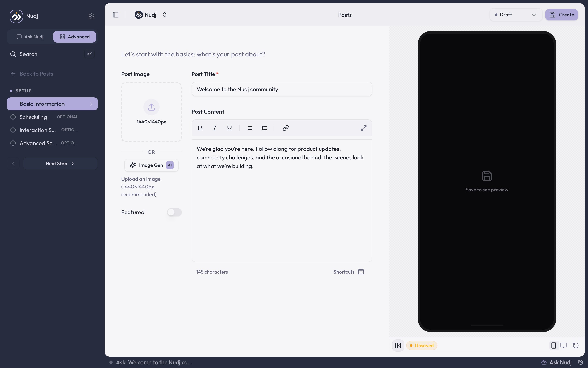Click the 145 characters counter

click(x=212, y=272)
